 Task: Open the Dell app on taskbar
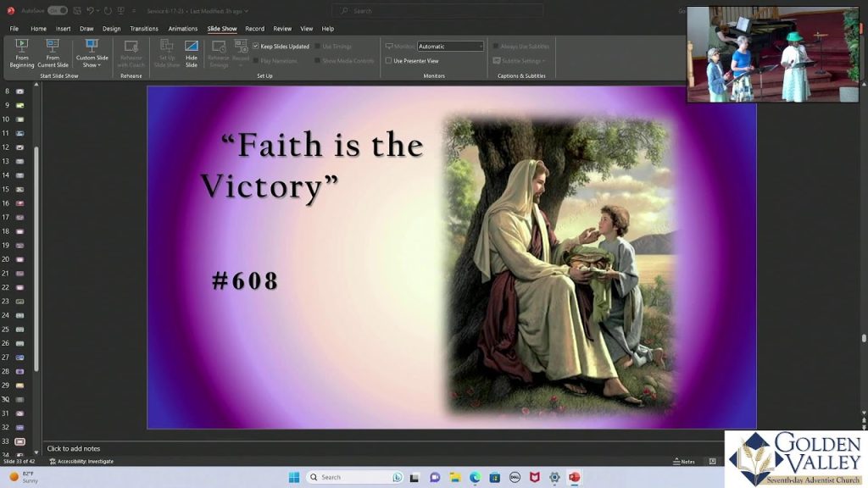pyautogui.click(x=515, y=477)
